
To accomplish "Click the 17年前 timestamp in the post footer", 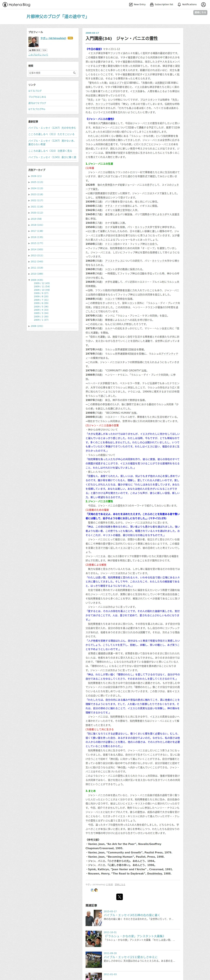I will point(109,884).
